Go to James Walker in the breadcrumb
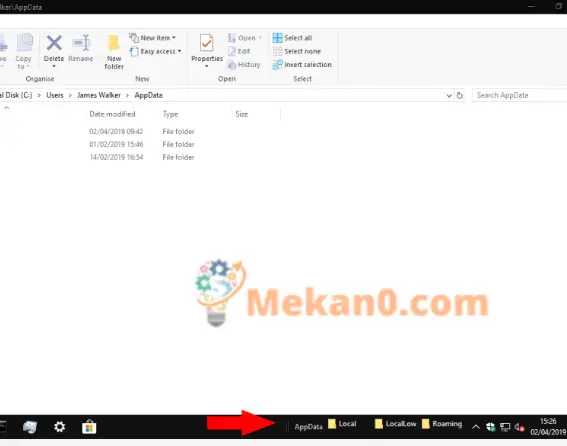The width and height of the screenshot is (567, 446). coord(99,95)
